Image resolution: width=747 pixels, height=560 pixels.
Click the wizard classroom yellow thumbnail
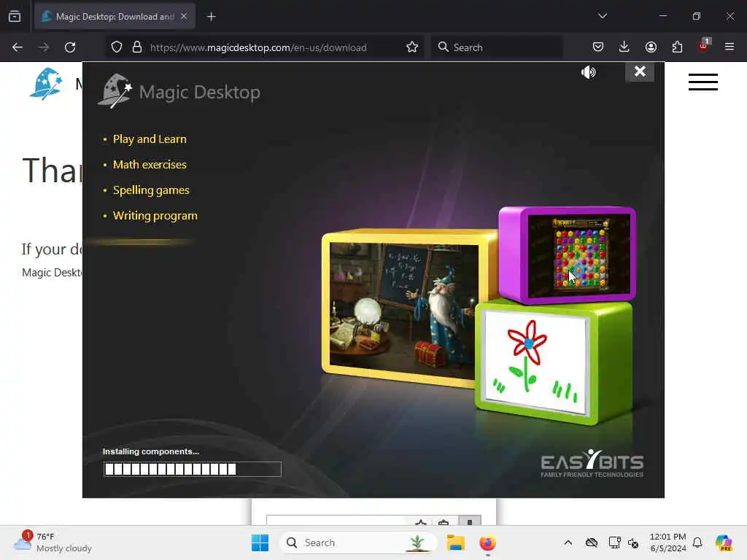point(403,307)
